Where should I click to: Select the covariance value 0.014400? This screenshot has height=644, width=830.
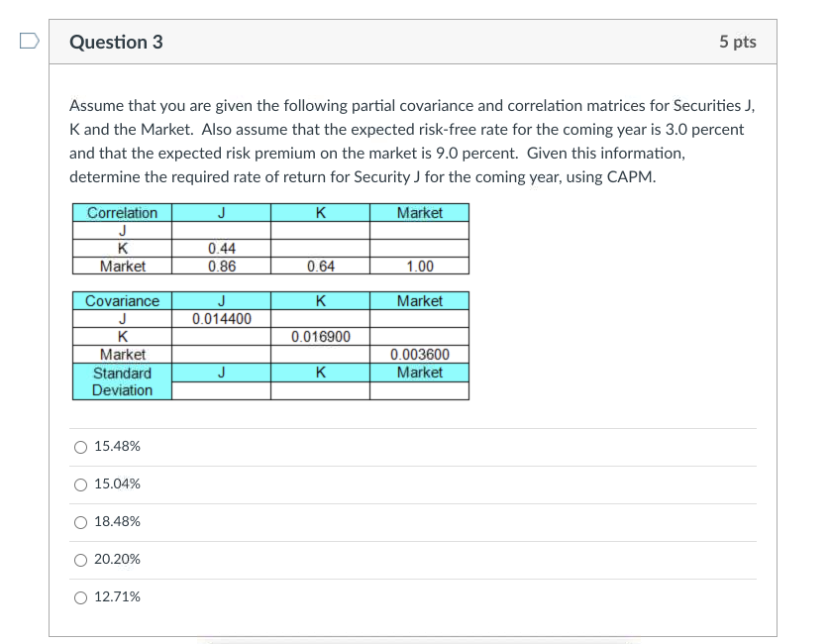coord(220,318)
